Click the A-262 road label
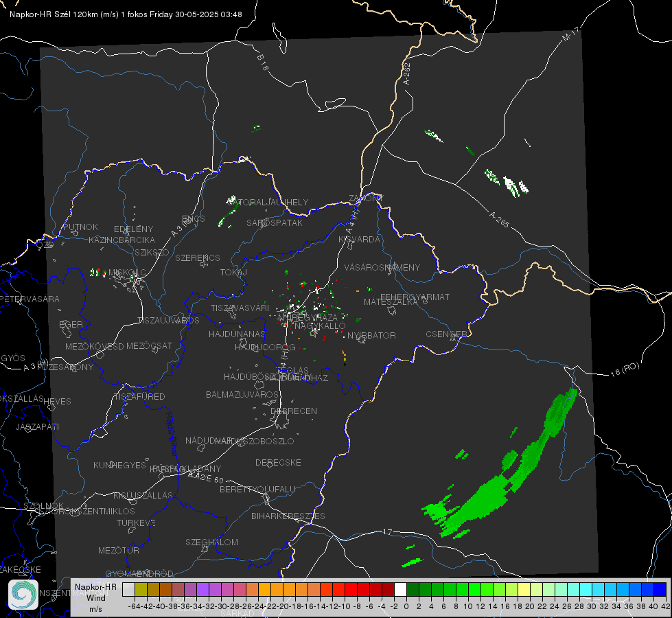 point(407,73)
